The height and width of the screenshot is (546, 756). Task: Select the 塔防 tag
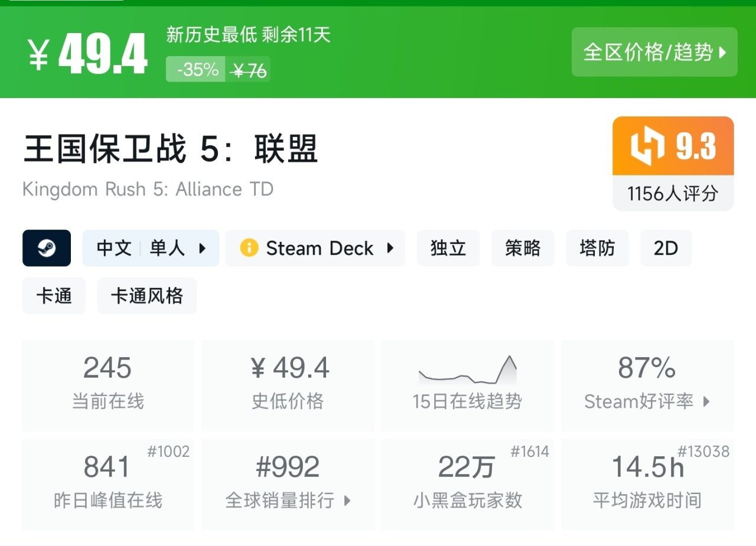(x=597, y=248)
